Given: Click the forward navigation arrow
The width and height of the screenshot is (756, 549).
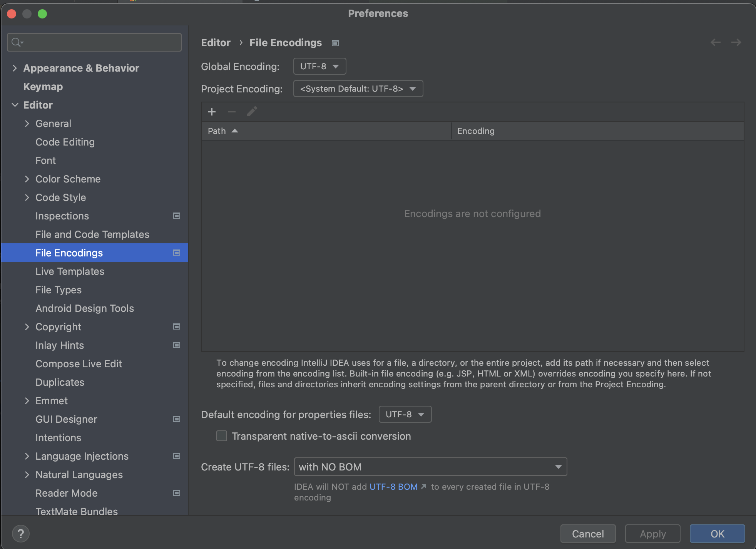Looking at the screenshot, I should tap(736, 42).
